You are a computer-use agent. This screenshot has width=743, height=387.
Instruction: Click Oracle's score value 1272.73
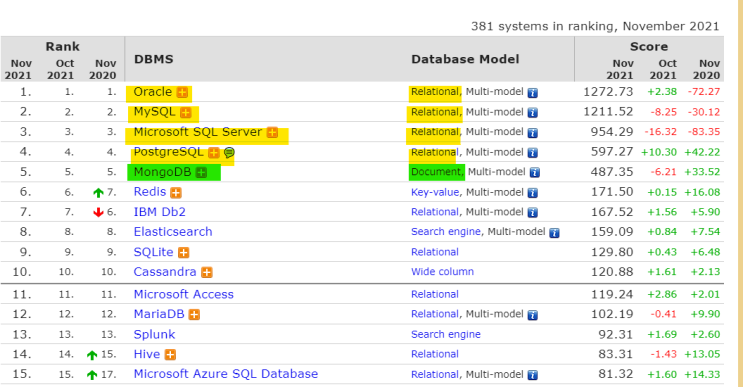(608, 92)
